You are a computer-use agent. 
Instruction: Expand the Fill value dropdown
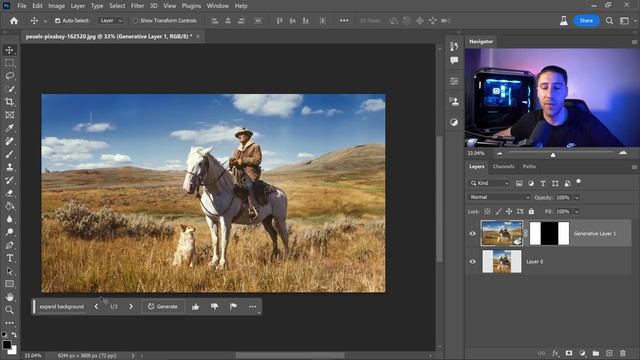pyautogui.click(x=577, y=211)
